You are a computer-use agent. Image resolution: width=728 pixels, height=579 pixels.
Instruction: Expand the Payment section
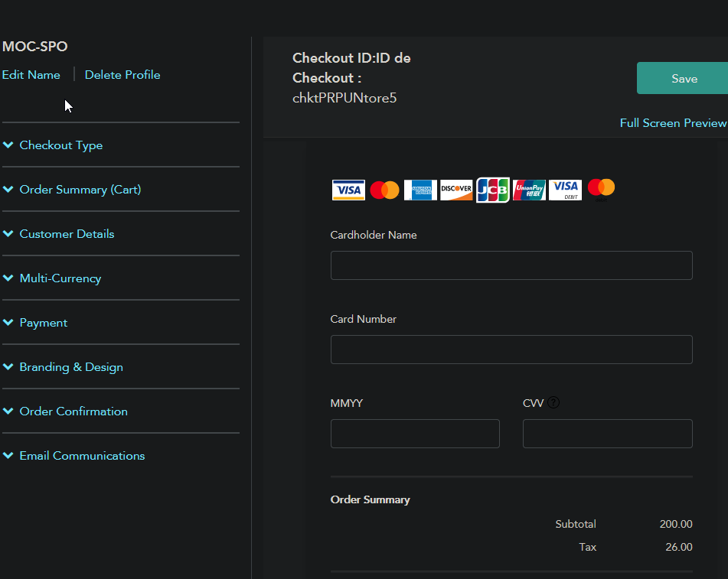pyautogui.click(x=43, y=323)
